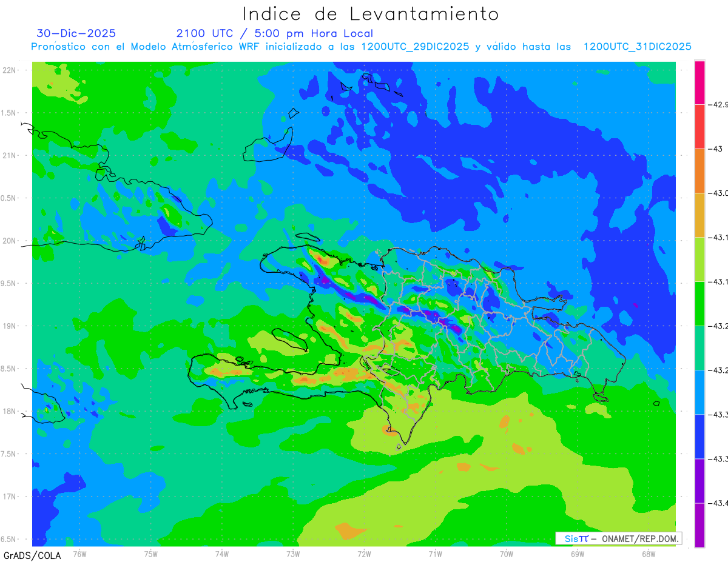This screenshot has width=728, height=562.
Task: Click the '-43' color bar value below -42.9
Action: click(x=715, y=149)
